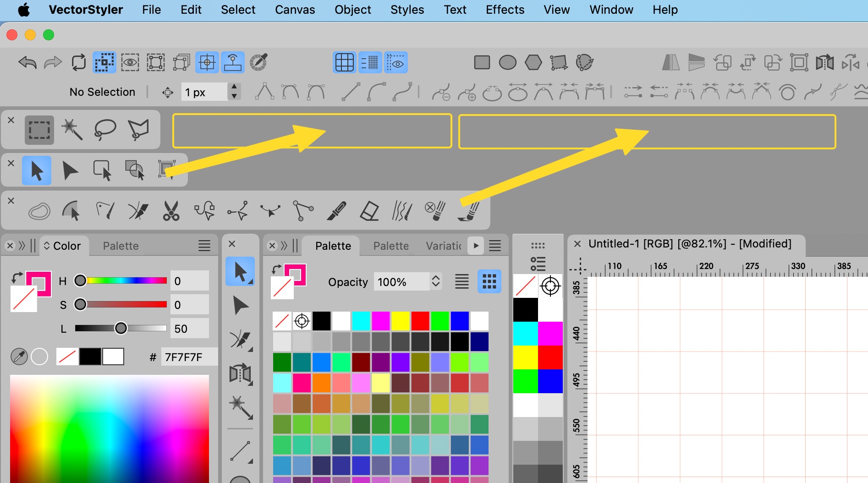The image size is (868, 483).
Task: Pick the eyedropper in Color panel
Action: pyautogui.click(x=19, y=357)
